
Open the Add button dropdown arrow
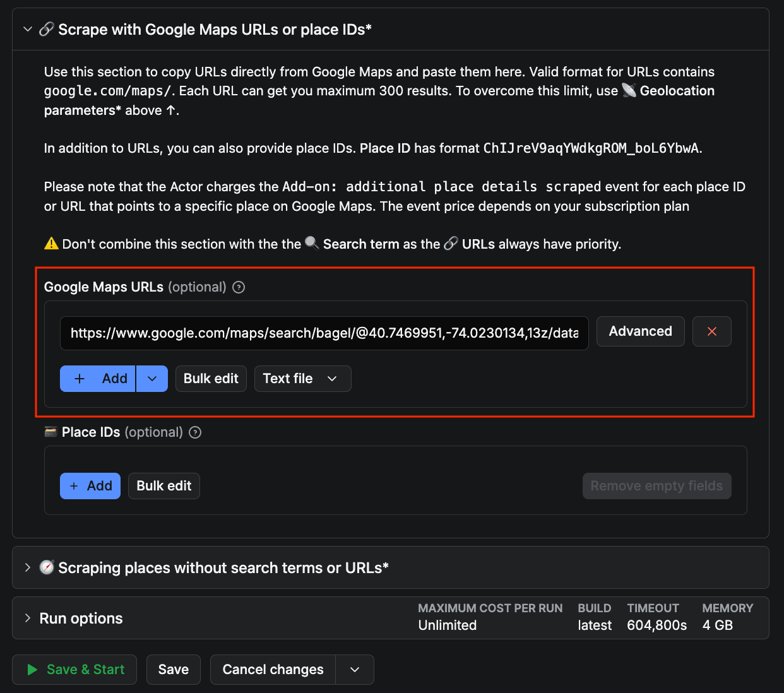(151, 379)
